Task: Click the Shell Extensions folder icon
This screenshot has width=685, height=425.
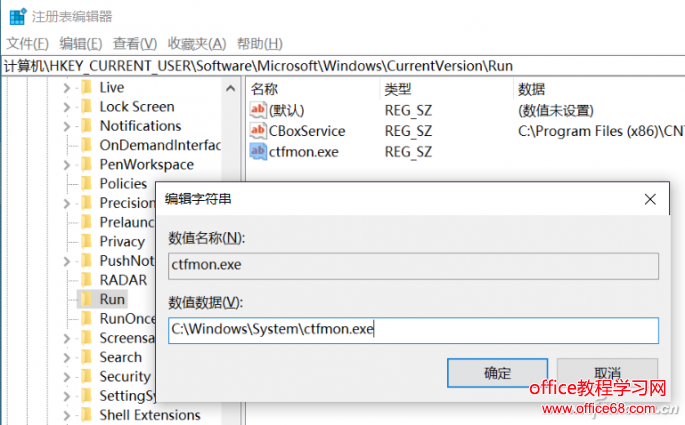Action: tap(86, 415)
